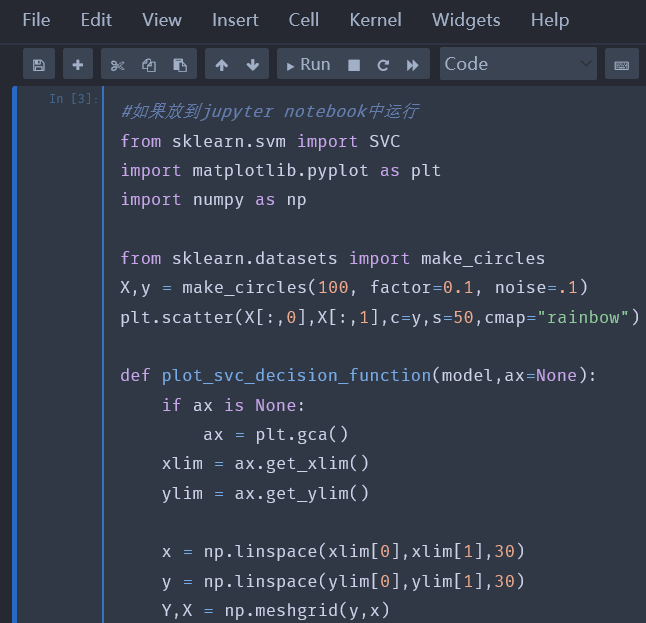Screen dimensions: 646x623
Task: Click the 'import matplotlib.pyplot as plt' line
Action: tap(281, 171)
